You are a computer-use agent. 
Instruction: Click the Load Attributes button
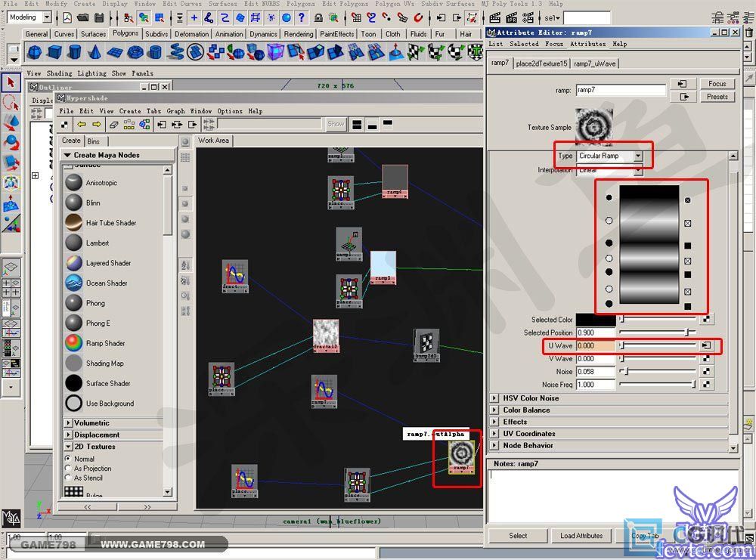[x=581, y=535]
